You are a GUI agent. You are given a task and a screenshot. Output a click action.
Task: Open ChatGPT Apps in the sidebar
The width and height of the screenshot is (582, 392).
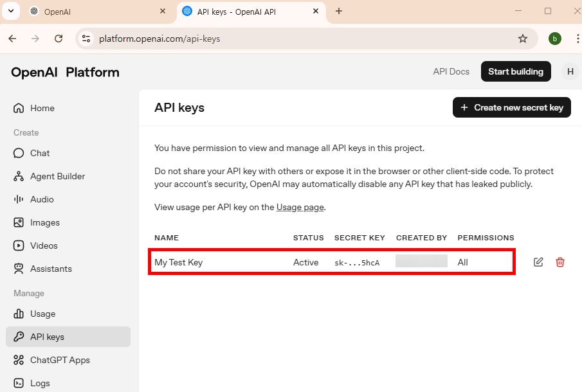(x=68, y=360)
